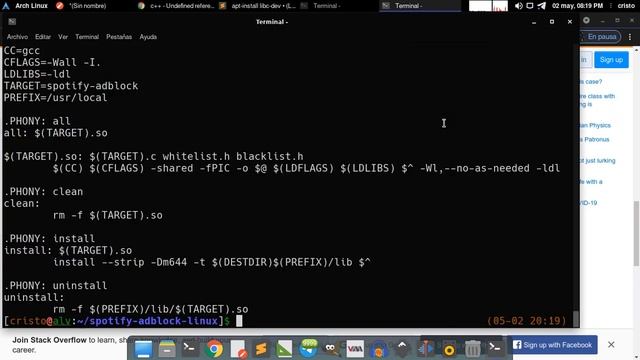
Task: Open the show desktop dock icon
Action: pyautogui.click(x=143, y=349)
